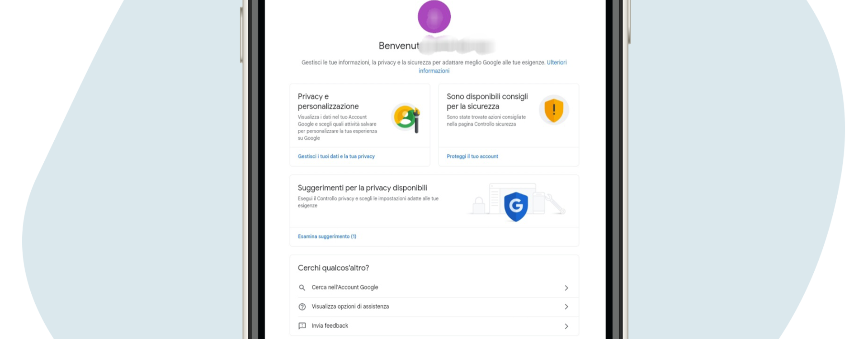Image resolution: width=868 pixels, height=339 pixels.
Task: Open Gestisci i tuoi dati e la tua privacy
Action: 336,156
